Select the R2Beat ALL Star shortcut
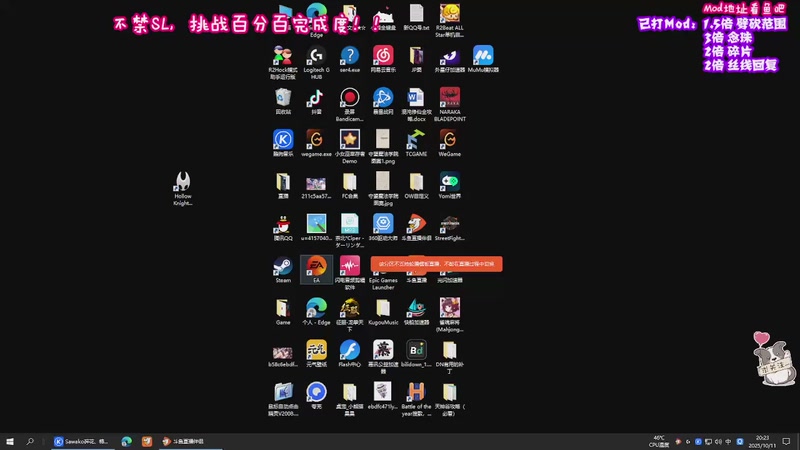Image resolution: width=800 pixels, height=450 pixels. [449, 20]
